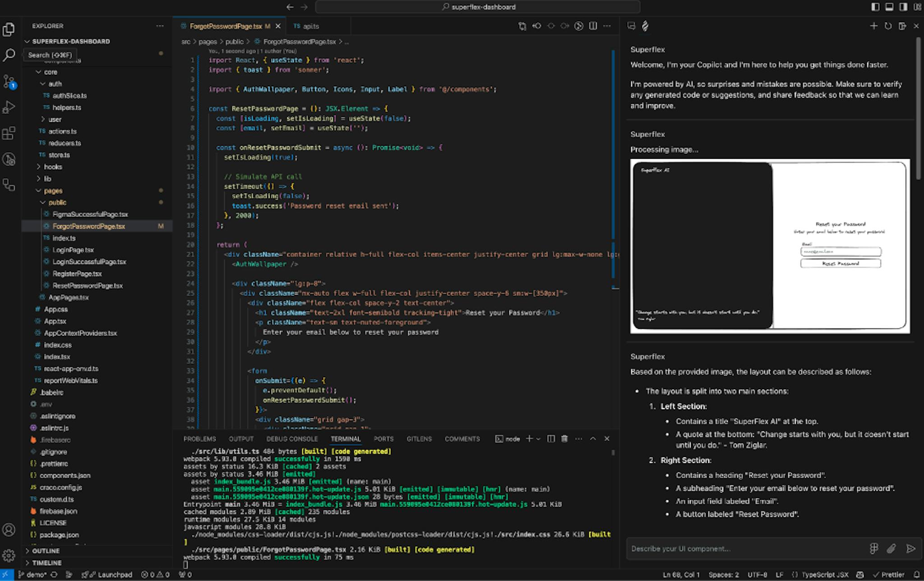Toggle the secondary sidebar layout control
Screen dimensions: 924x581
click(903, 7)
